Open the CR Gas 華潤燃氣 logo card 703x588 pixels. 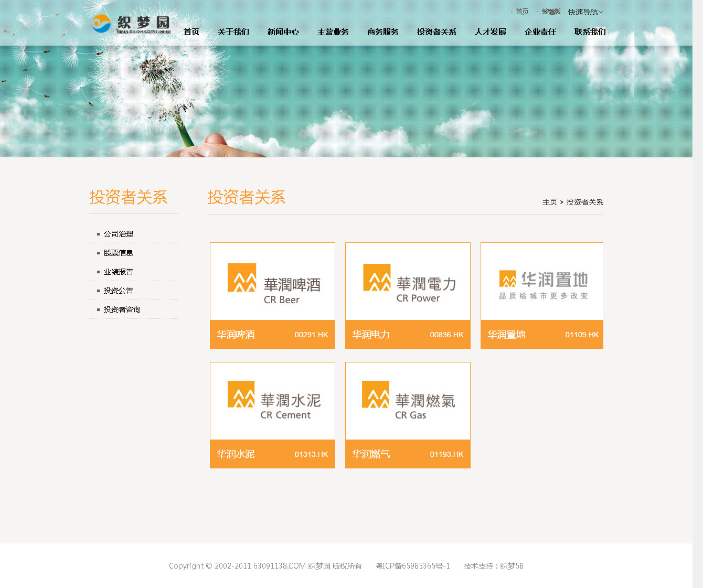coord(408,401)
